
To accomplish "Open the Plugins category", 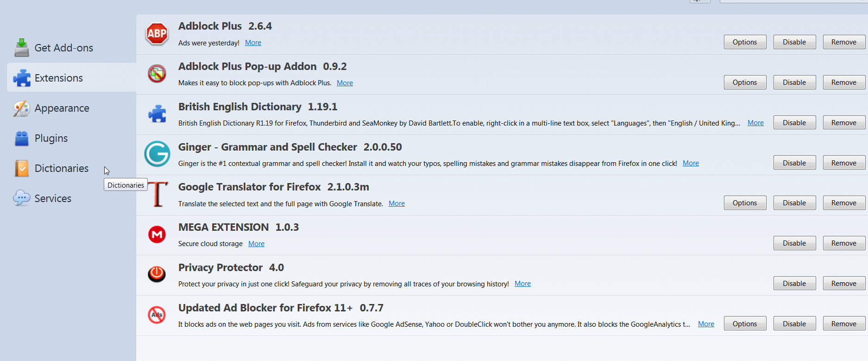I will (x=51, y=138).
